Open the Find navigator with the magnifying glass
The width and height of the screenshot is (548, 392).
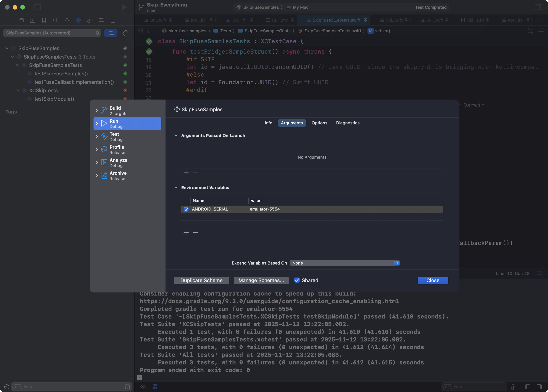(x=55, y=20)
